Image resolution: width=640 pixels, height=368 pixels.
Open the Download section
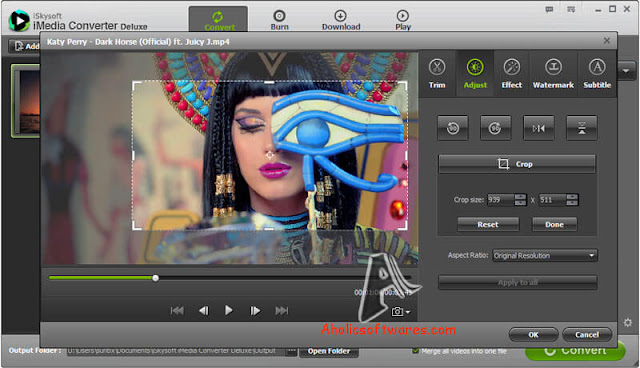coord(341,20)
